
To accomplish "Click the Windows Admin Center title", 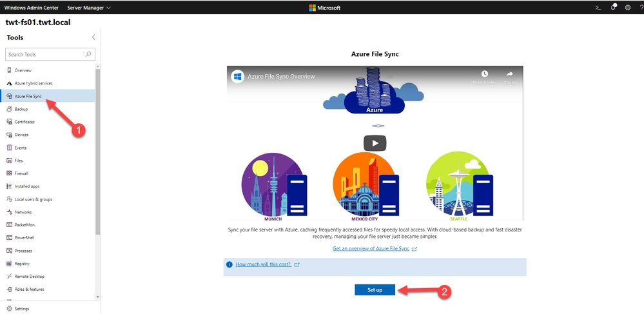I will click(x=31, y=7).
